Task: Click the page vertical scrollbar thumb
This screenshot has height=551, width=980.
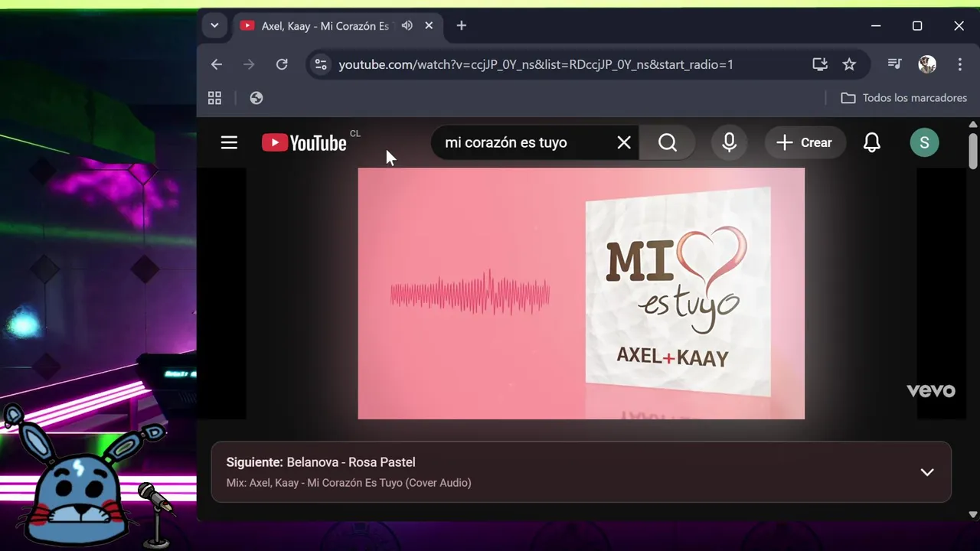Action: point(973,151)
